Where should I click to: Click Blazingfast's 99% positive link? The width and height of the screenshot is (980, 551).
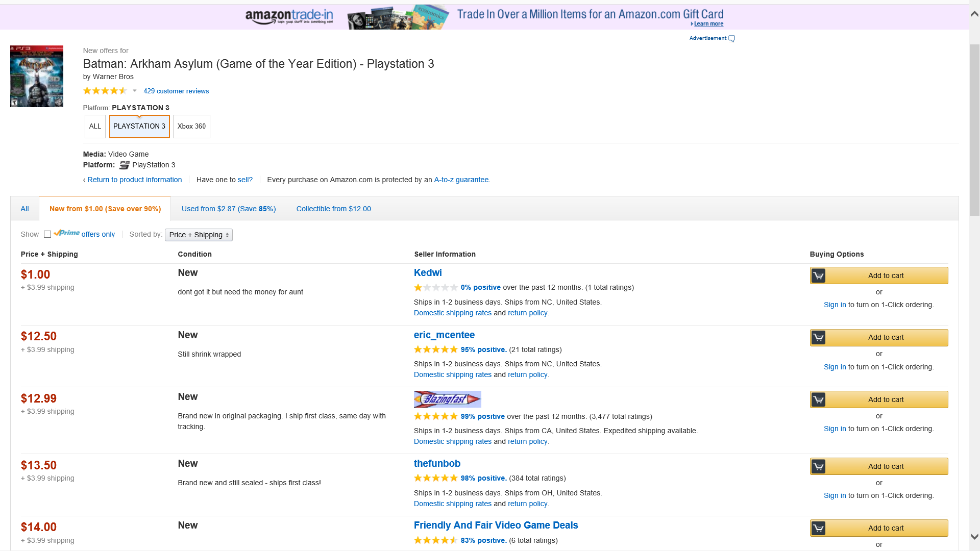(483, 416)
